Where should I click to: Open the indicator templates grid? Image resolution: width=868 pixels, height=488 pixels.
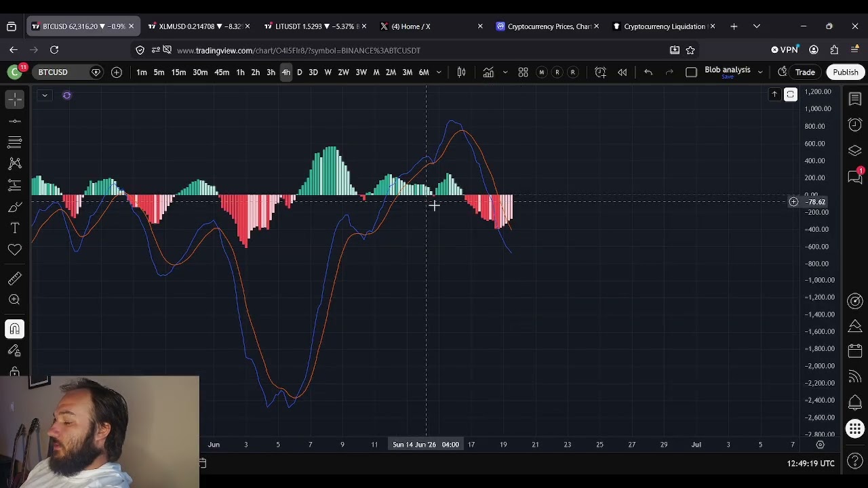click(x=523, y=72)
